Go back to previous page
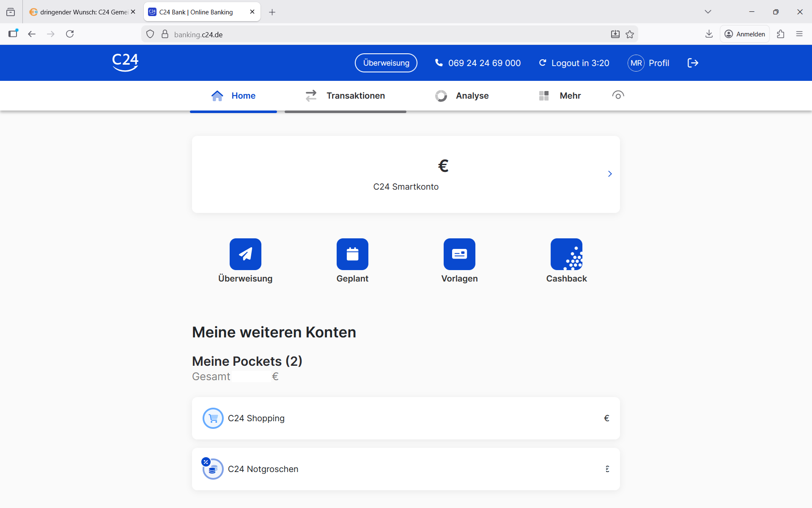The image size is (812, 508). coord(32,34)
